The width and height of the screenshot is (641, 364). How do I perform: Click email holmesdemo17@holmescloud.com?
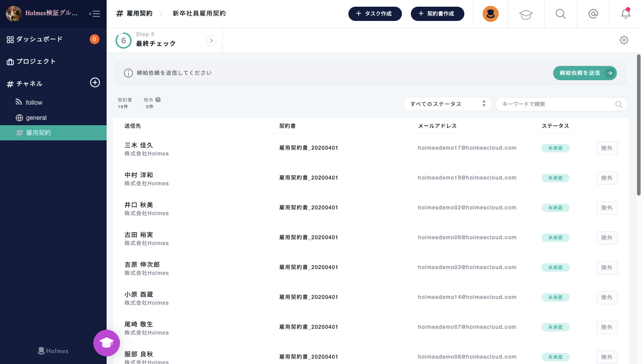467,148
